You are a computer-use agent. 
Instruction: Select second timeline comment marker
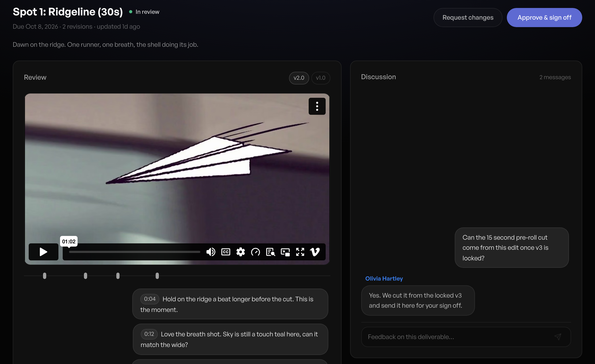tap(86, 276)
